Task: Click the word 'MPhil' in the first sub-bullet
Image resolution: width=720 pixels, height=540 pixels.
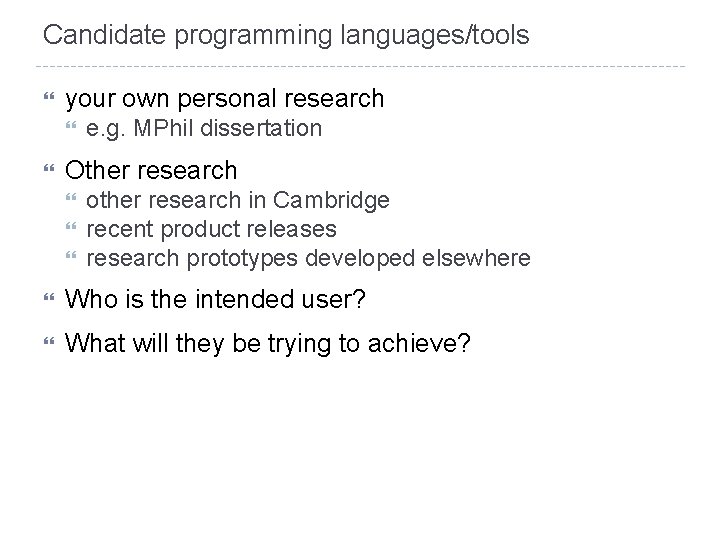Action: (158, 128)
